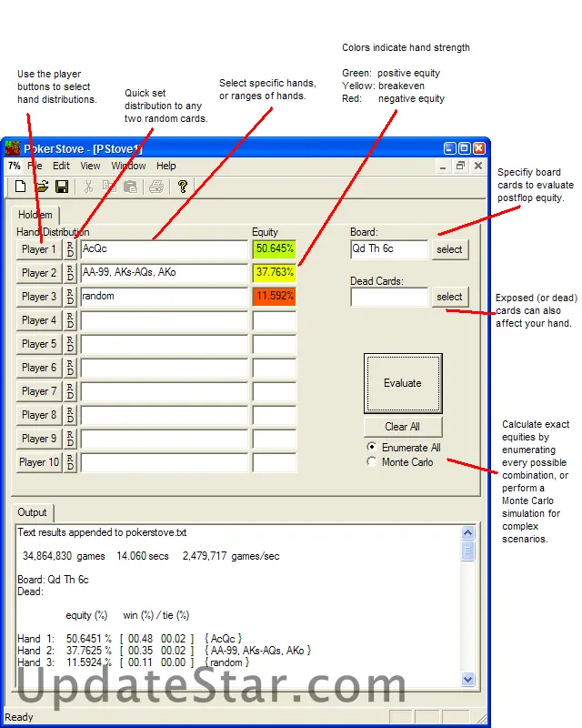Click the RD random button for Player 3

tap(70, 297)
